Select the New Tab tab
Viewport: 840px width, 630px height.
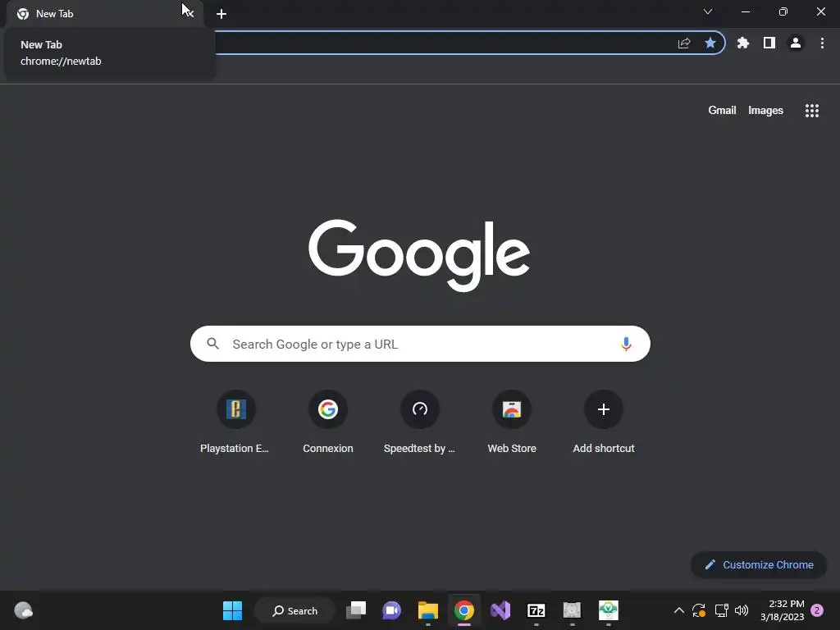[x=104, y=14]
